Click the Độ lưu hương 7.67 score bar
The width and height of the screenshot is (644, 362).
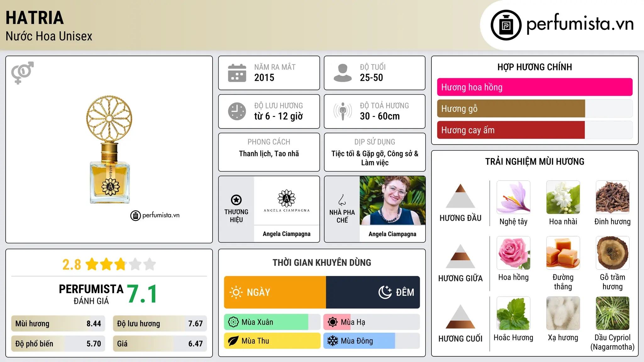click(x=160, y=324)
